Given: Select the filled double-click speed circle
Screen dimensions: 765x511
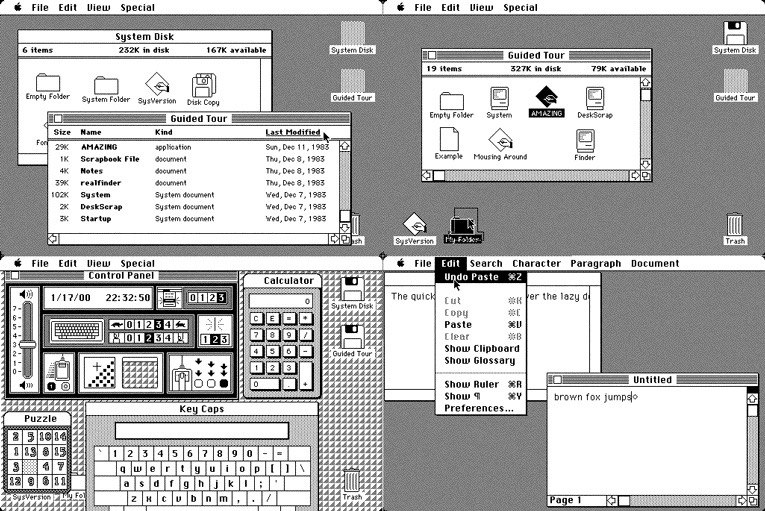Looking at the screenshot, I should point(224,384).
